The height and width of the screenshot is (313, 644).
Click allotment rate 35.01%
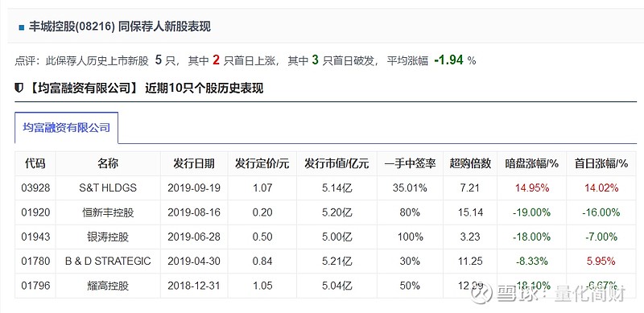pyautogui.click(x=410, y=188)
